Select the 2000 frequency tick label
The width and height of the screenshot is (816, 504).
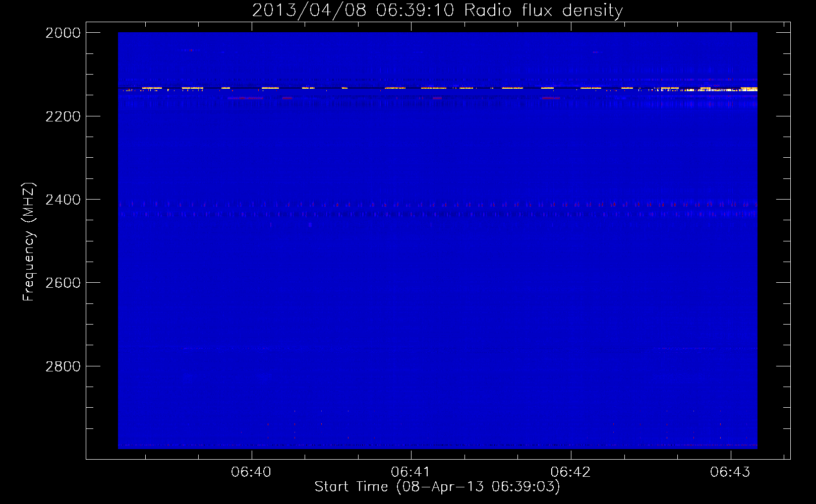coord(63,33)
